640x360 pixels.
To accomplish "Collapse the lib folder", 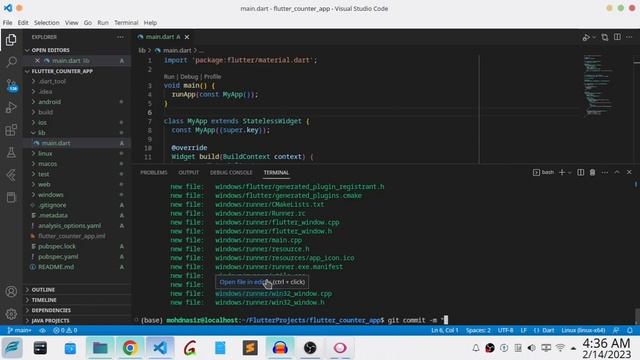I will point(41,133).
